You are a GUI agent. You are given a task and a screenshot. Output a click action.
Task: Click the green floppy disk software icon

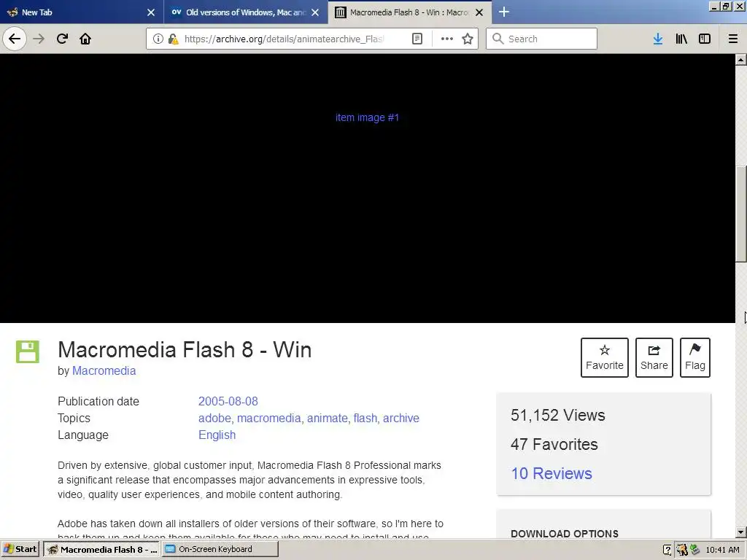coord(28,352)
